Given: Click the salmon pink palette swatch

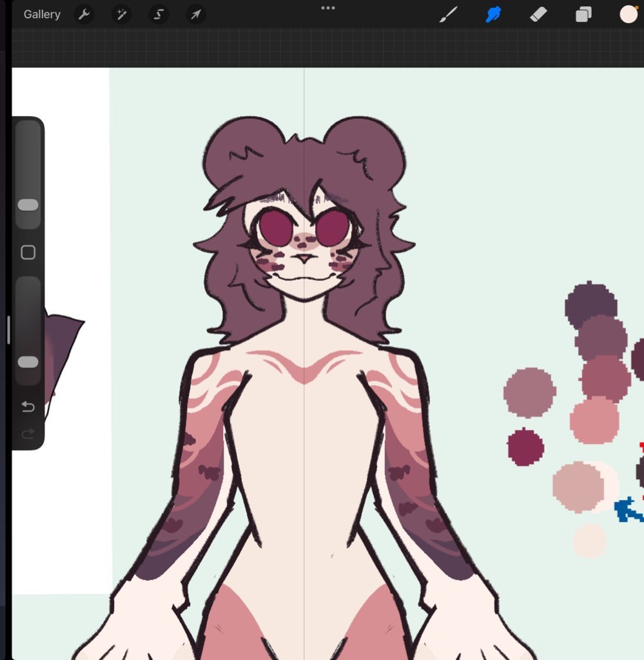Looking at the screenshot, I should click(x=594, y=420).
